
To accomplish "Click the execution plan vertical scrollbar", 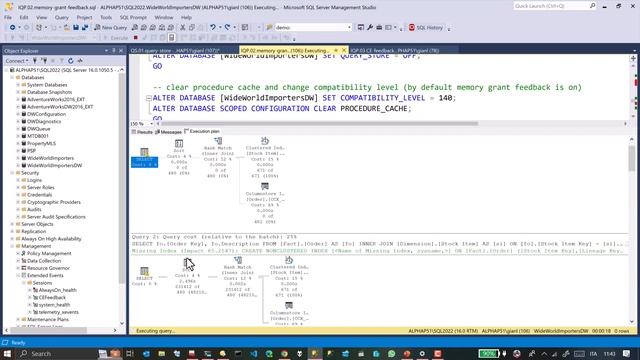I will (631, 159).
